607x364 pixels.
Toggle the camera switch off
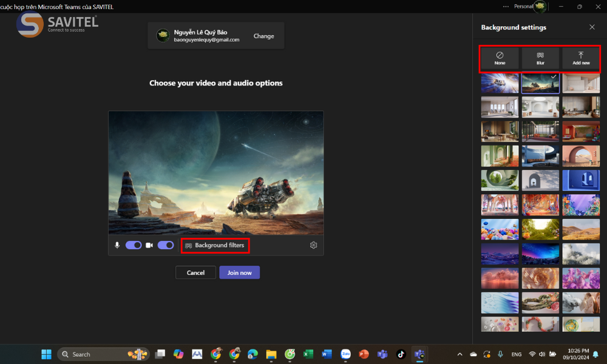(166, 245)
